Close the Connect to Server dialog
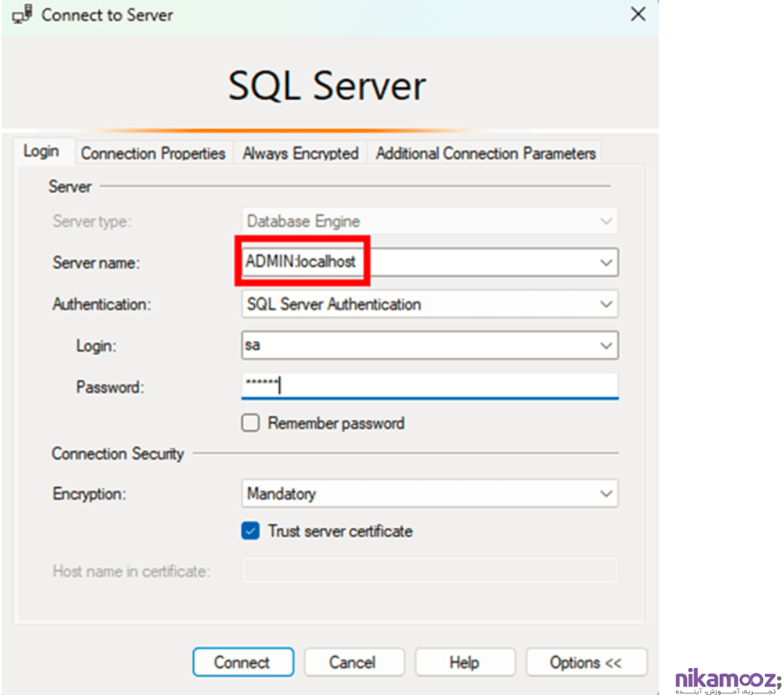Screen dimensions: 784x695 pos(638,15)
